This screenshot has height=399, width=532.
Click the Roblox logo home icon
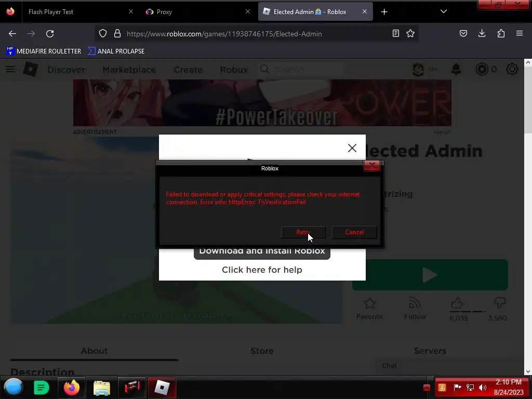tap(31, 69)
